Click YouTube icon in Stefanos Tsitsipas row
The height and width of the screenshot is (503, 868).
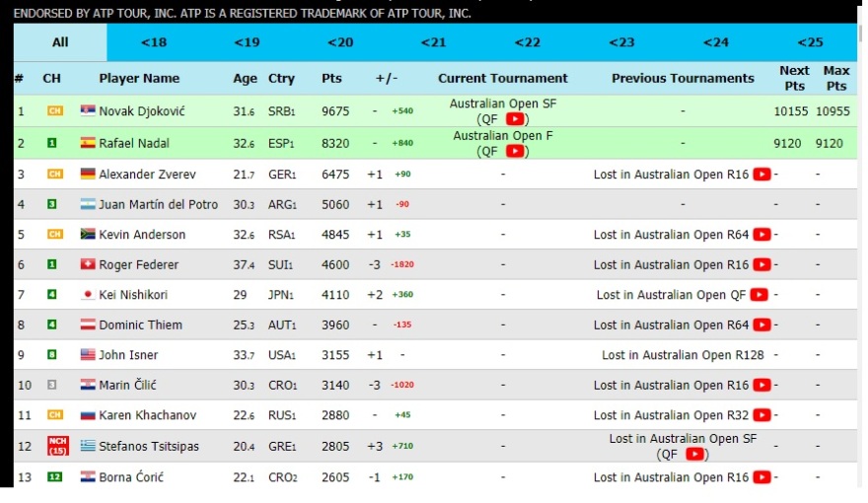coord(696,454)
